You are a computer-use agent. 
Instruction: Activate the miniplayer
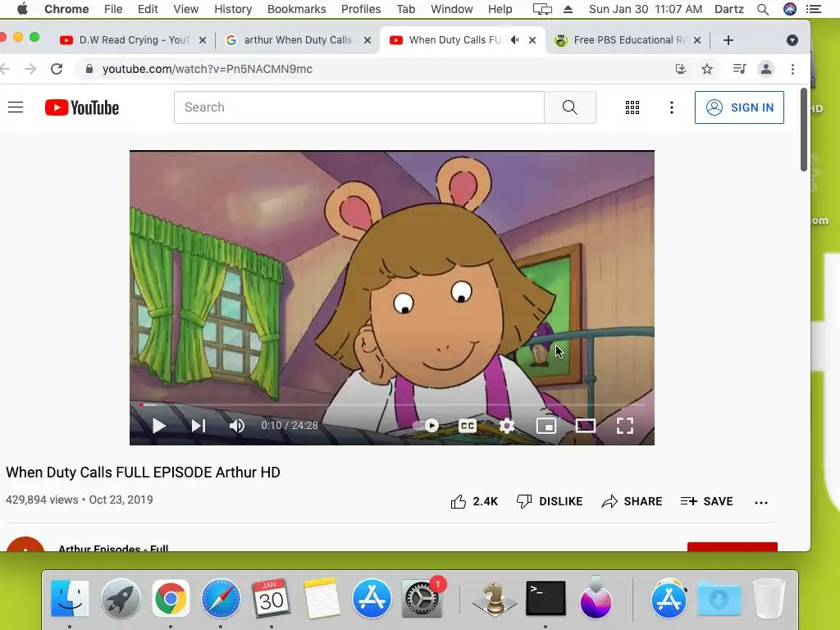(x=546, y=426)
